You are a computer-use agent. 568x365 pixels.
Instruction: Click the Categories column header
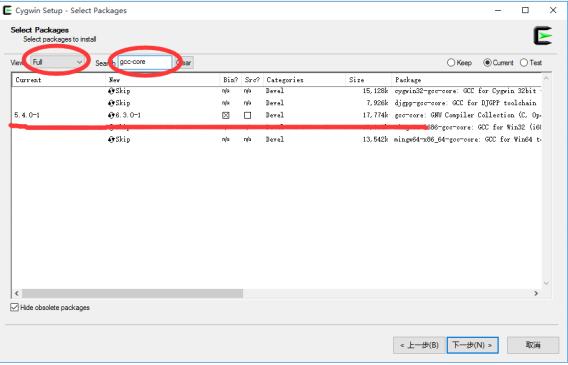point(304,80)
